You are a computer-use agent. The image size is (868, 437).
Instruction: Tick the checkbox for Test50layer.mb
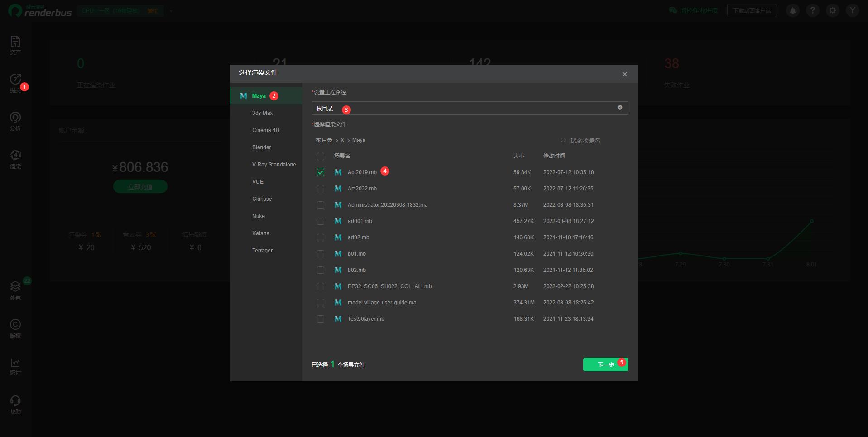coord(321,319)
